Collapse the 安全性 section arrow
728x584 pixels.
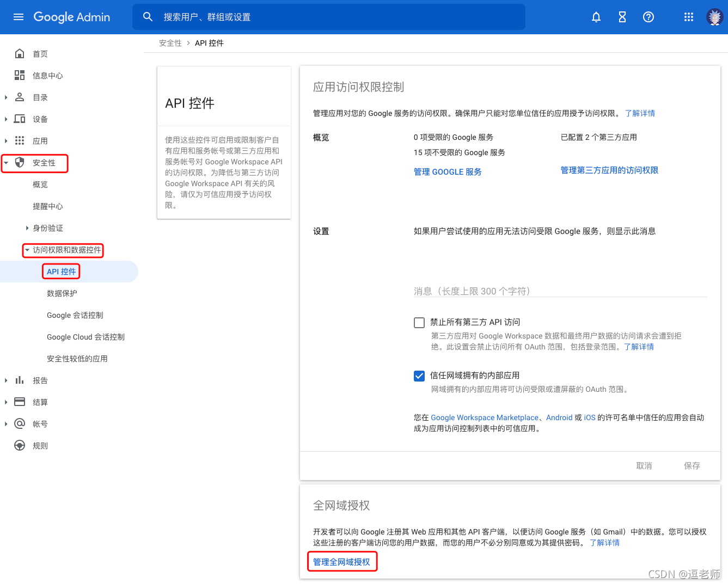[x=6, y=163]
